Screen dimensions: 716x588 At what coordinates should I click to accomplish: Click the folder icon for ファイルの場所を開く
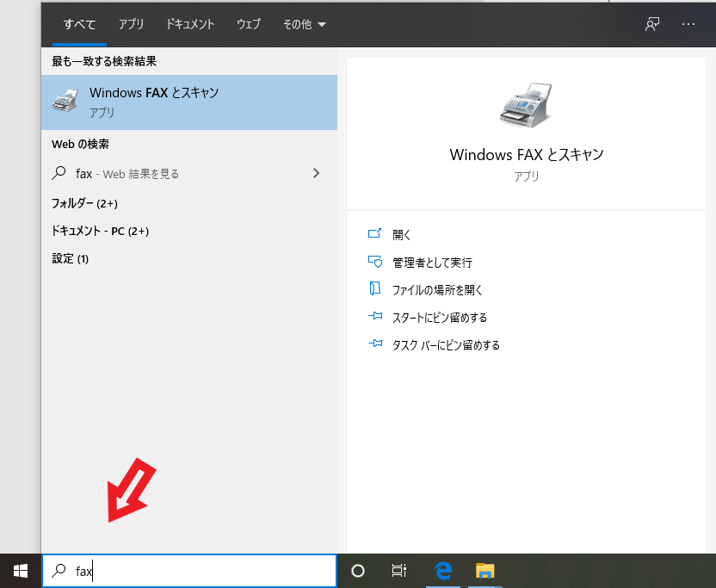[375, 288]
